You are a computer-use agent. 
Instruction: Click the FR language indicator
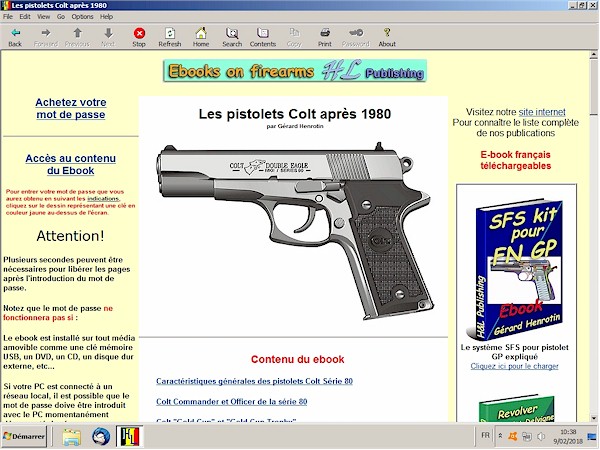pyautogui.click(x=485, y=435)
